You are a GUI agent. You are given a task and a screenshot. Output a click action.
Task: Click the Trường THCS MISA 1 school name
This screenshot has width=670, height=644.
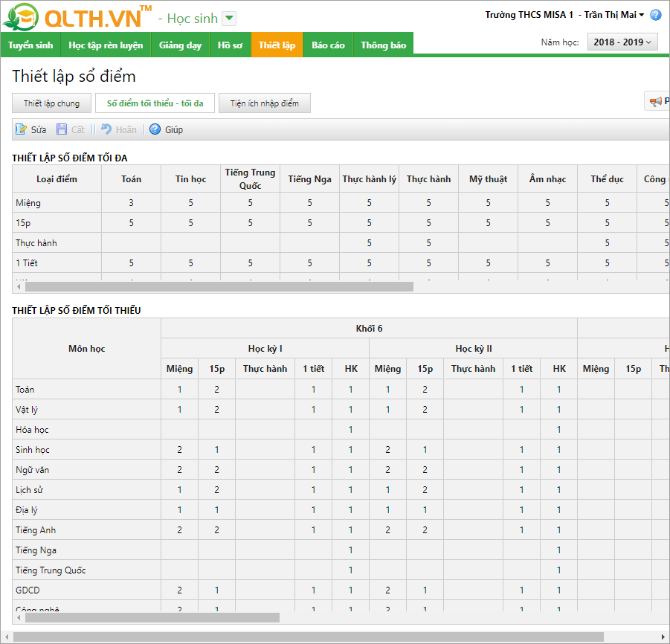coord(529,15)
